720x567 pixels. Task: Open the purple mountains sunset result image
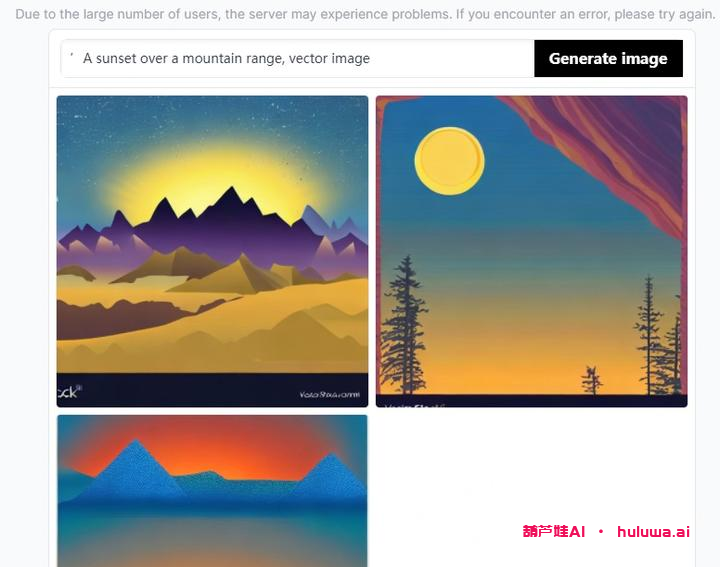(212, 251)
